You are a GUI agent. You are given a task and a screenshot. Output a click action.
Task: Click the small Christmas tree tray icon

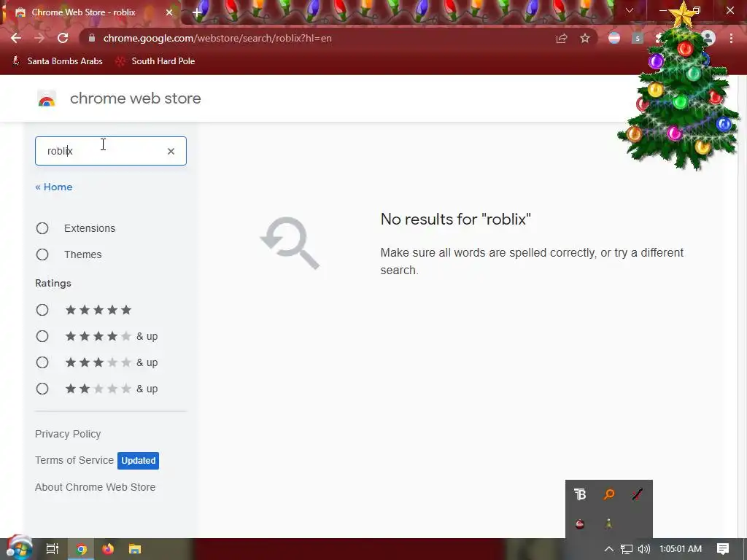[x=609, y=524]
